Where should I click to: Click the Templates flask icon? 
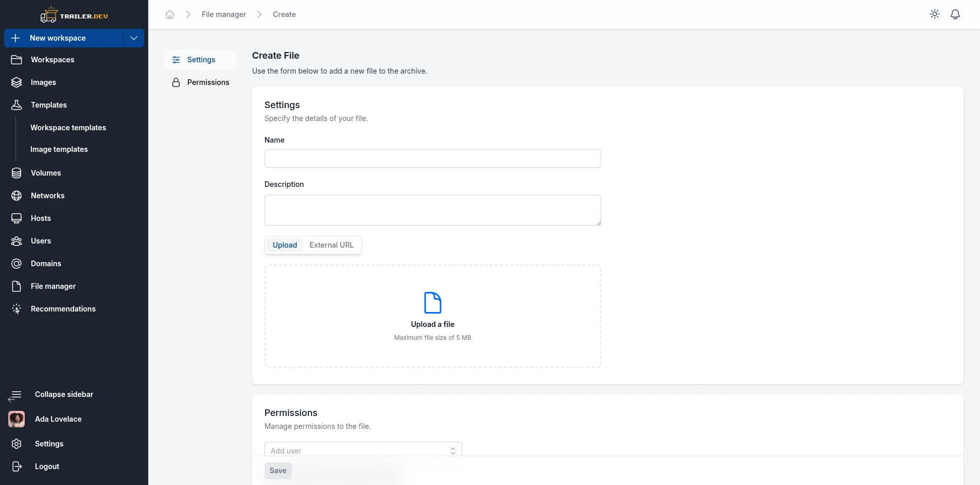[x=16, y=105]
